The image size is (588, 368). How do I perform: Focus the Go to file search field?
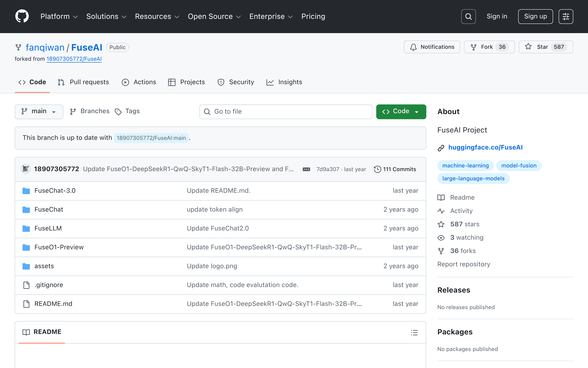pyautogui.click(x=286, y=112)
